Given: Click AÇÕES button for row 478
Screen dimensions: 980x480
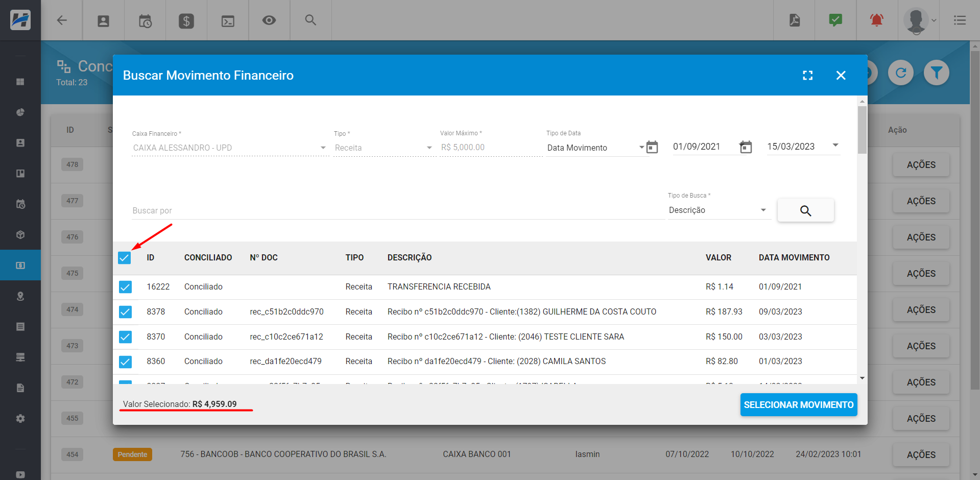Looking at the screenshot, I should click(x=921, y=165).
